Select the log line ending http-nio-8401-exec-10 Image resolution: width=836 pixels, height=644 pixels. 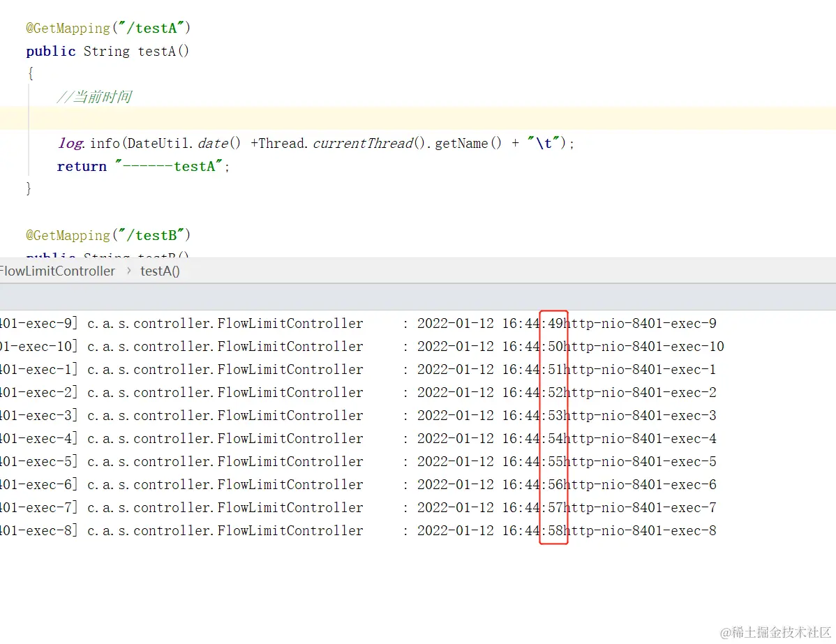pyautogui.click(x=362, y=347)
